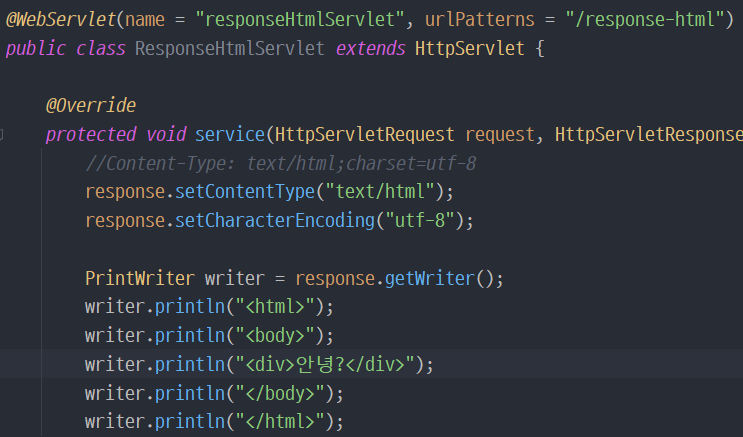Click println on the <html> line
This screenshot has width=743, height=437.
coord(190,307)
